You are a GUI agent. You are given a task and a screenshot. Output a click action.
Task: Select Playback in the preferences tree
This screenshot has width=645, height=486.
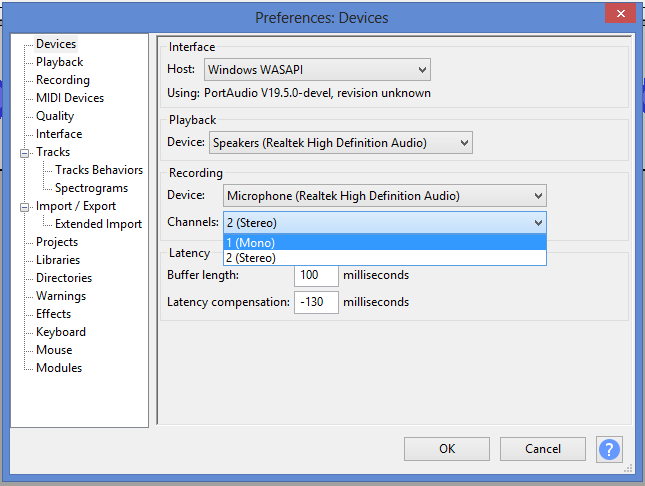pos(60,62)
